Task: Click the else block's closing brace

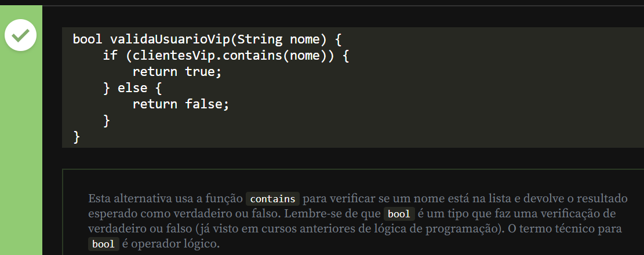Action: click(x=106, y=121)
